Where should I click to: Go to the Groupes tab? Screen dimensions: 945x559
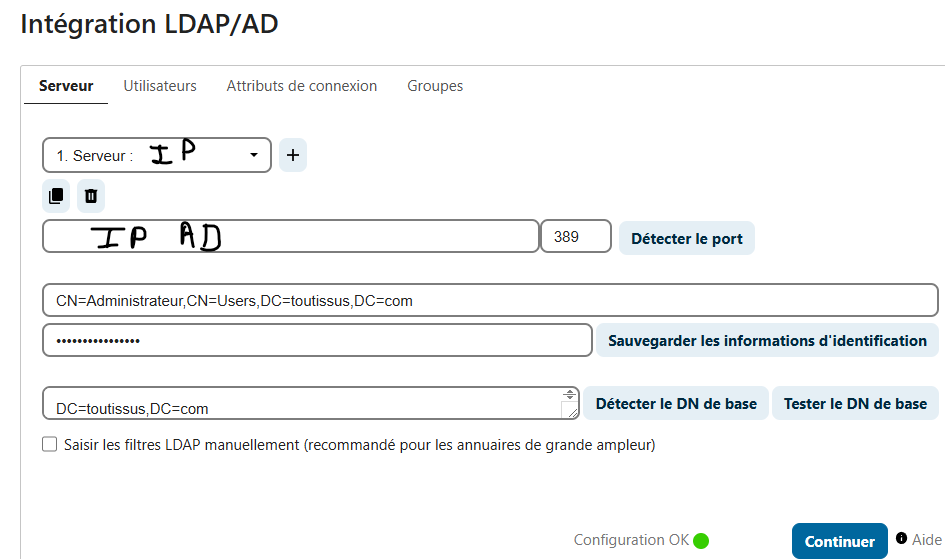pyautogui.click(x=435, y=86)
